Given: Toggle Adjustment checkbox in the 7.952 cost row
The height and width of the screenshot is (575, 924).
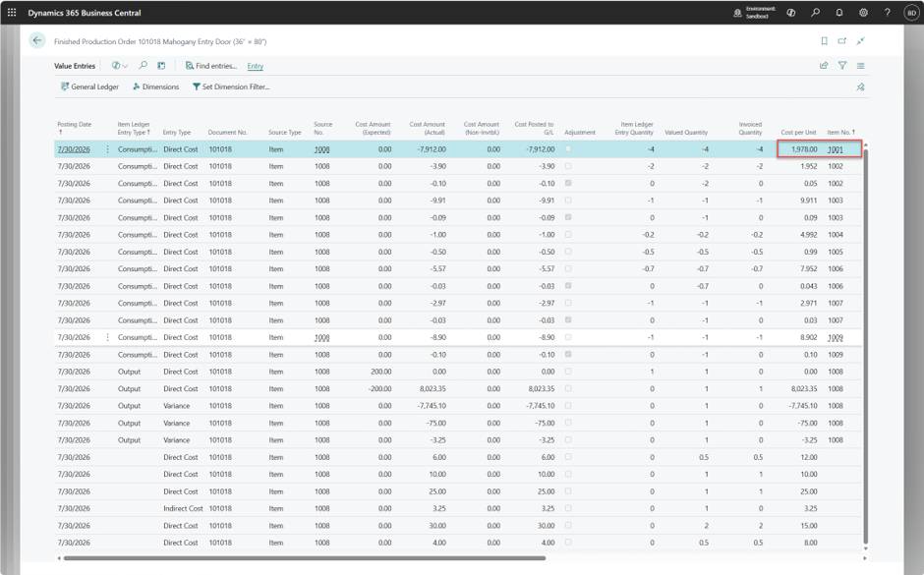Looking at the screenshot, I should (568, 268).
